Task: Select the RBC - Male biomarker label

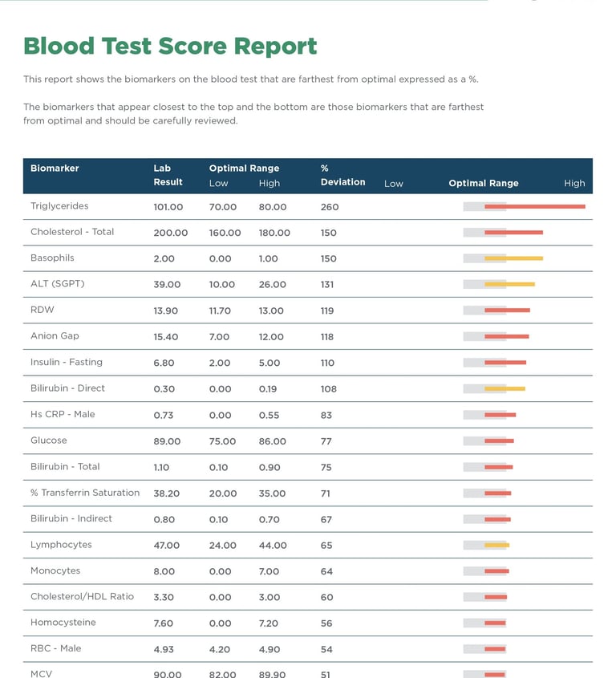Action: pyautogui.click(x=56, y=648)
